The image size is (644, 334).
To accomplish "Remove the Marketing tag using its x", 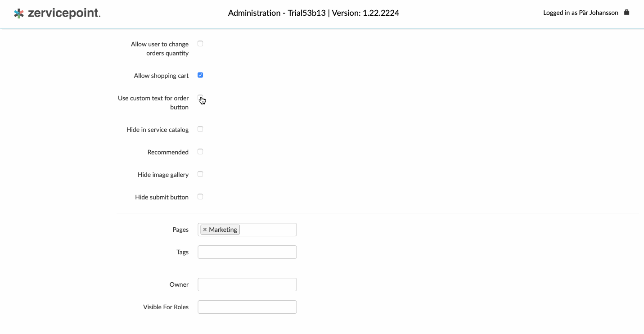I will pos(205,230).
